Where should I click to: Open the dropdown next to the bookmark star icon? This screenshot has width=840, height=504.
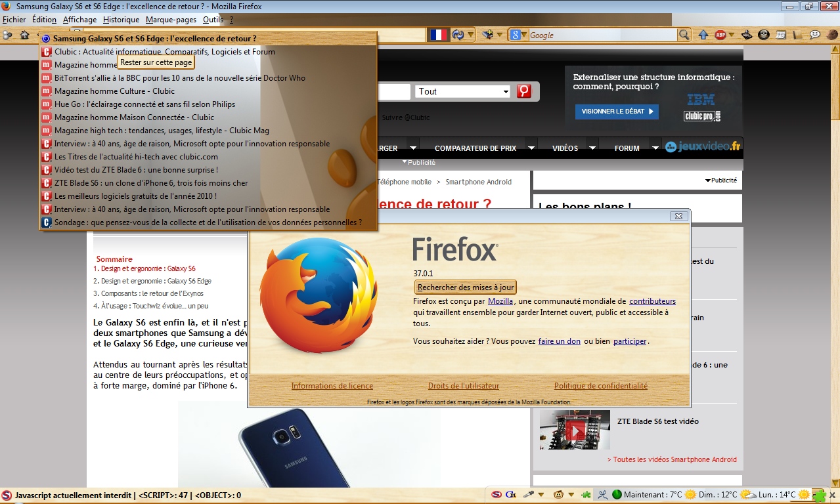pos(500,35)
